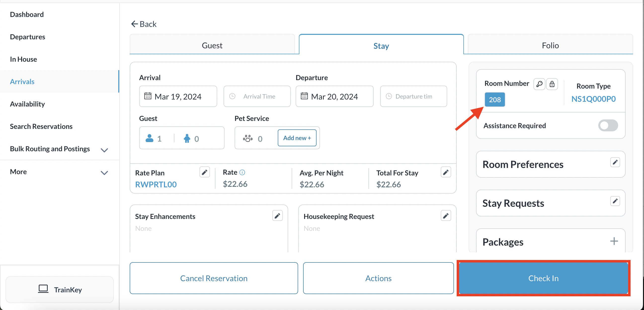Click the key icon beside Room Number
Screen dimensions: 644x310
click(x=539, y=84)
